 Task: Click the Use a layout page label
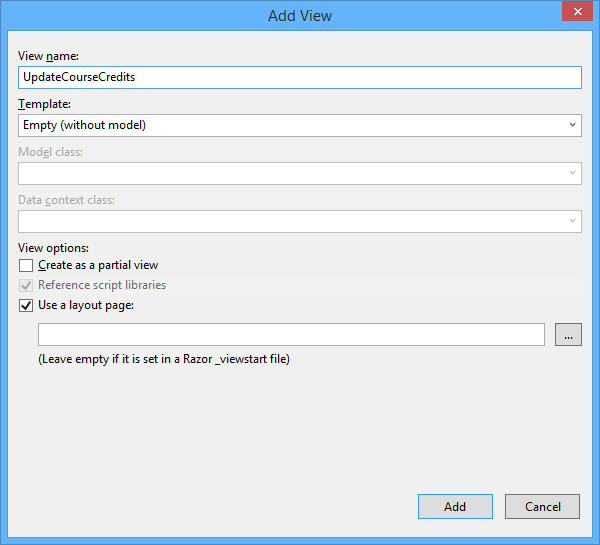[86, 305]
